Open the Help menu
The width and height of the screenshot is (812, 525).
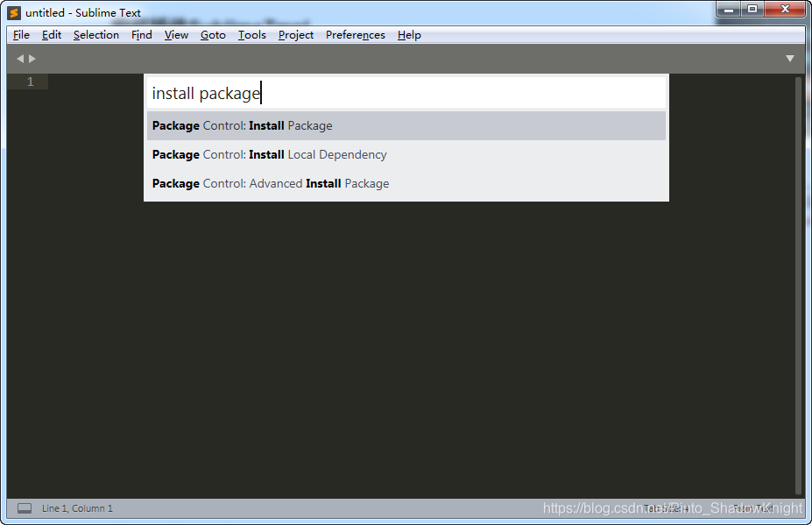coord(409,35)
